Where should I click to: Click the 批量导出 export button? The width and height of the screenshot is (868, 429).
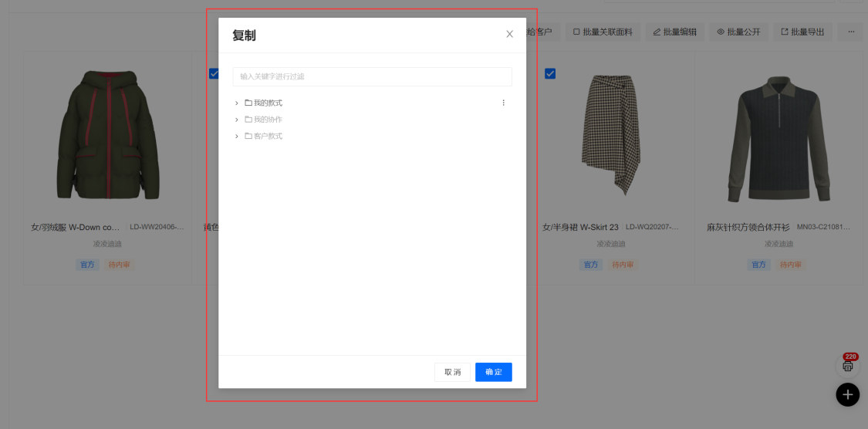pos(802,32)
